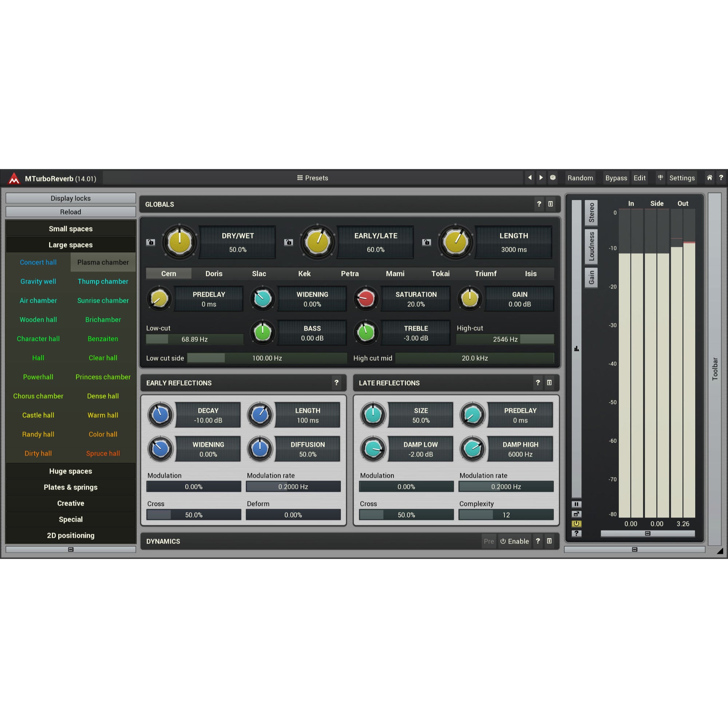Go to next preset arrow

point(541,178)
